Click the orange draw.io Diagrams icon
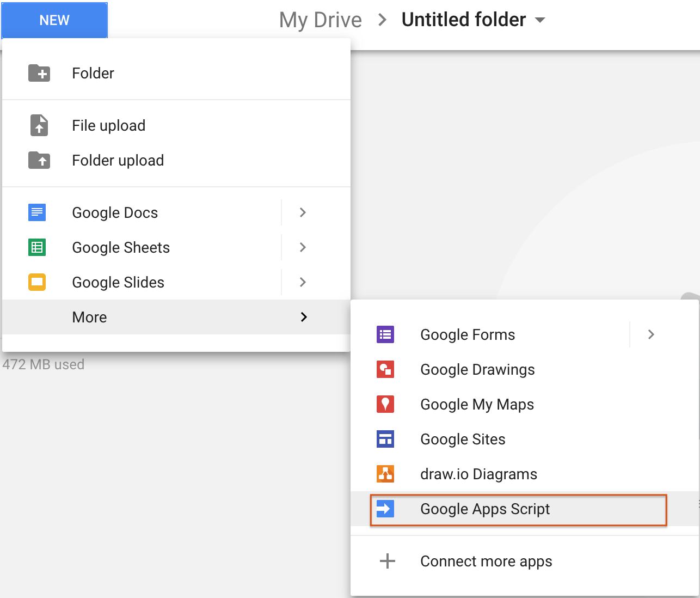Image resolution: width=700 pixels, height=598 pixels. click(x=385, y=474)
